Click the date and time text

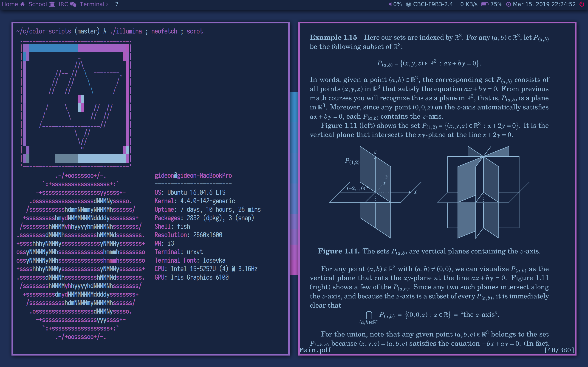pos(544,4)
